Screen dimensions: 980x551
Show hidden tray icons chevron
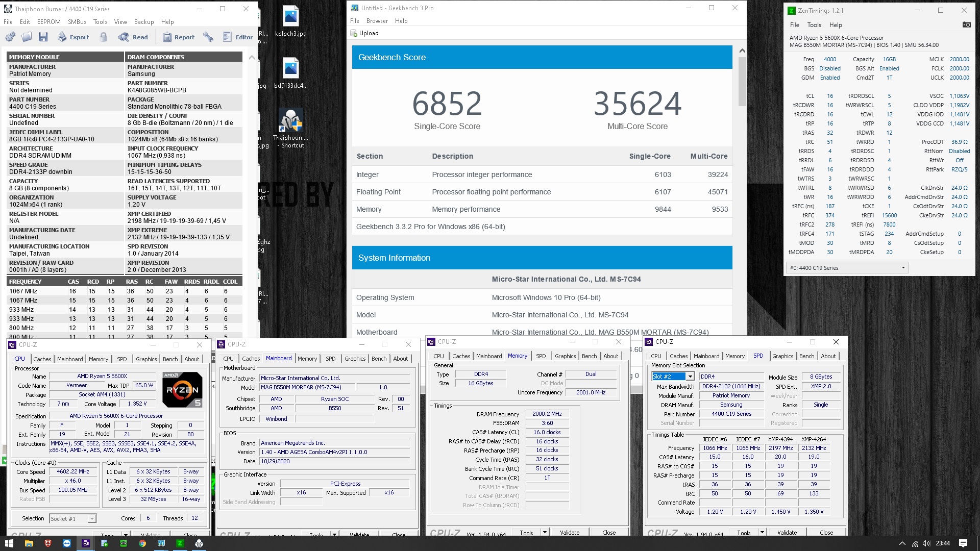902,543
